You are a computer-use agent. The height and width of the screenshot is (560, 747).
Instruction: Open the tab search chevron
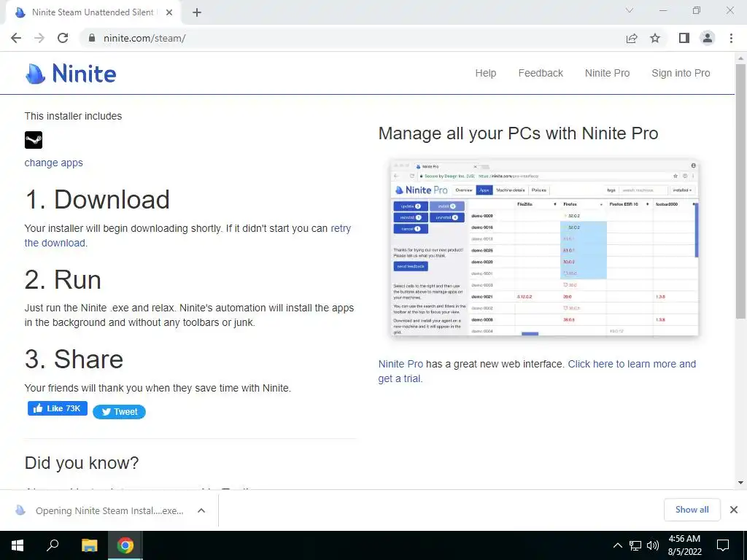point(630,10)
